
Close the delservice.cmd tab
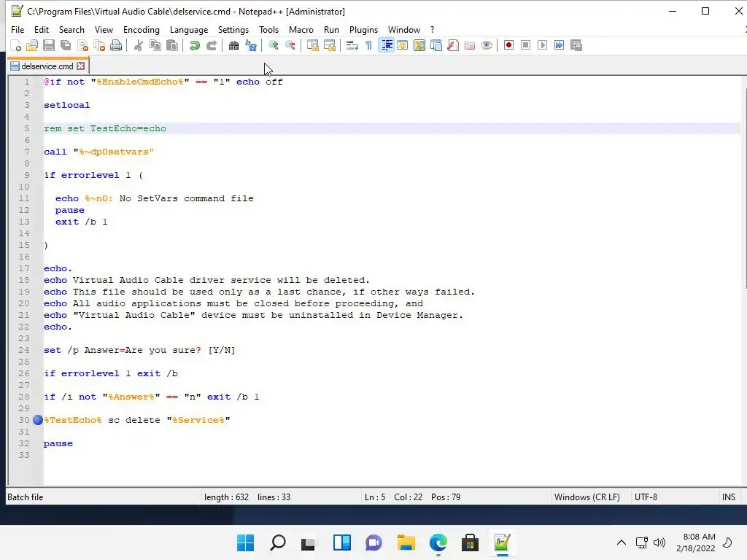[81, 66]
